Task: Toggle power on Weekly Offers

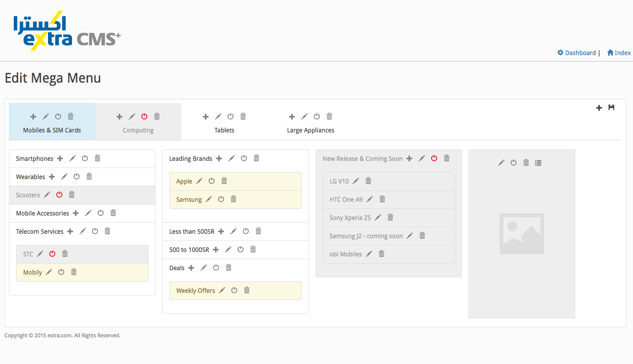Action: tap(235, 290)
